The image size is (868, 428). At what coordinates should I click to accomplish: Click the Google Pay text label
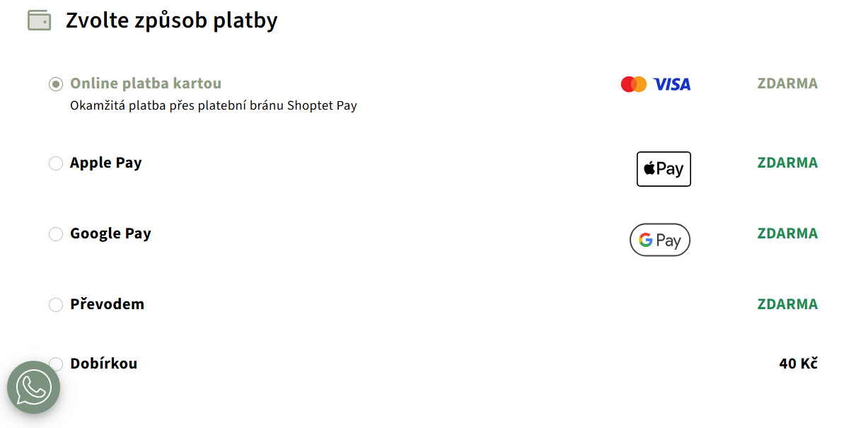(x=110, y=233)
